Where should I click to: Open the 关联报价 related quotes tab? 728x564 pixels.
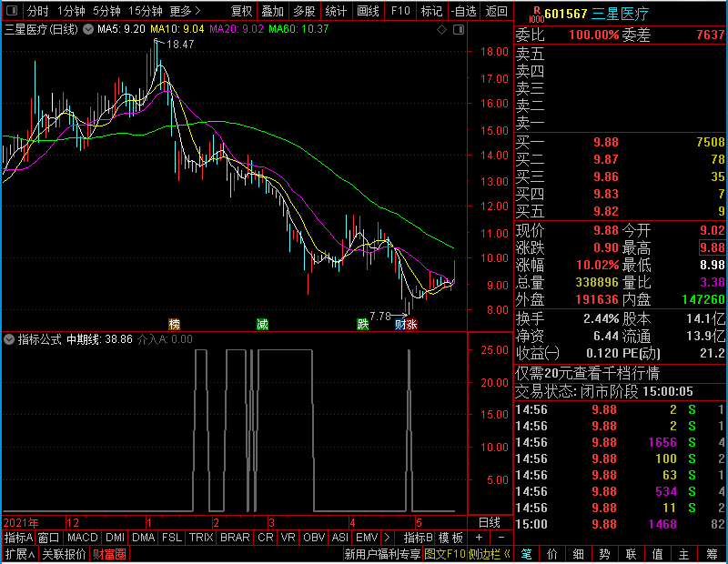click(x=64, y=554)
